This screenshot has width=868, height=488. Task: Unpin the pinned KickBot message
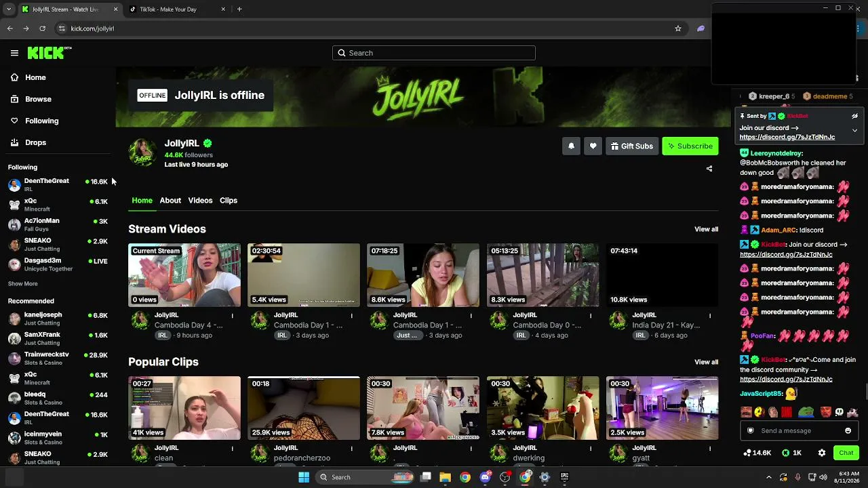854,116
